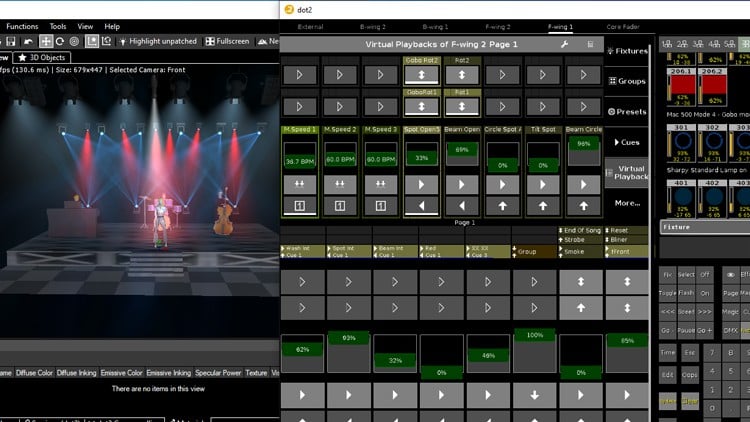Open the Tools menu
Viewport: 750px width, 422px height.
point(58,26)
